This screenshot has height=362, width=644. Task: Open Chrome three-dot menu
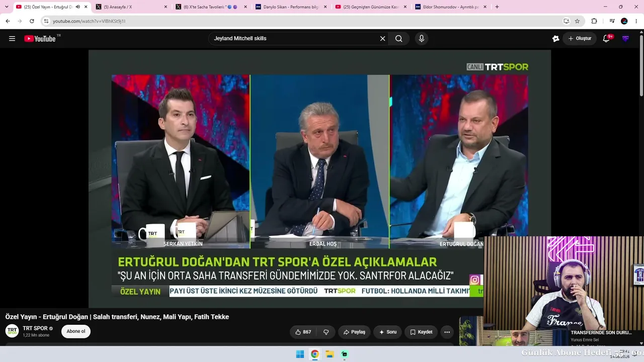click(636, 21)
